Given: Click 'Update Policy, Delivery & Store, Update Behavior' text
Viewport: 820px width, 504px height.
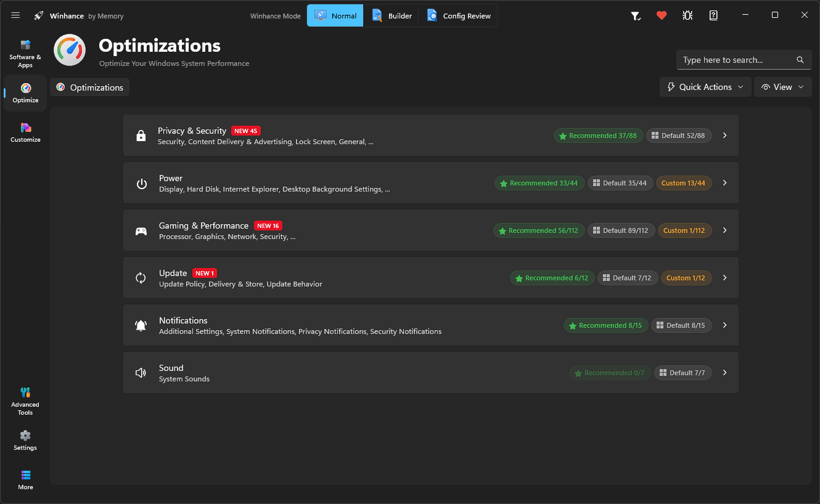Looking at the screenshot, I should [240, 284].
